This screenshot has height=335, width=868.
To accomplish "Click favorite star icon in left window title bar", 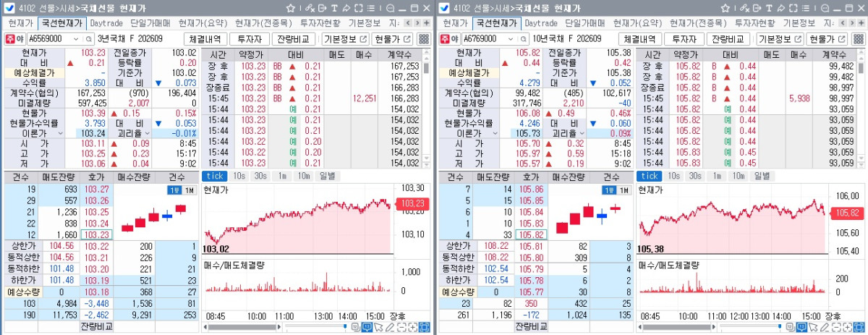I will click(x=291, y=8).
